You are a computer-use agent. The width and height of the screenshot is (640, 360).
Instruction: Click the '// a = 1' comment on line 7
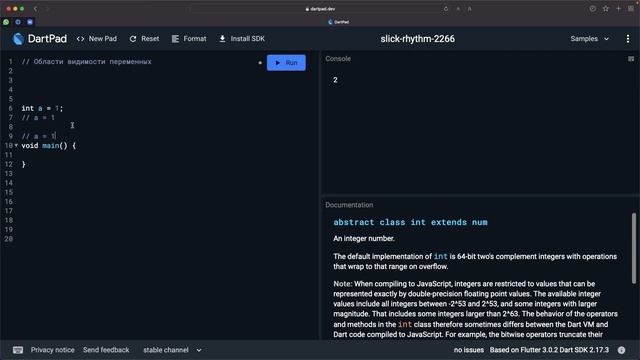[x=38, y=118]
